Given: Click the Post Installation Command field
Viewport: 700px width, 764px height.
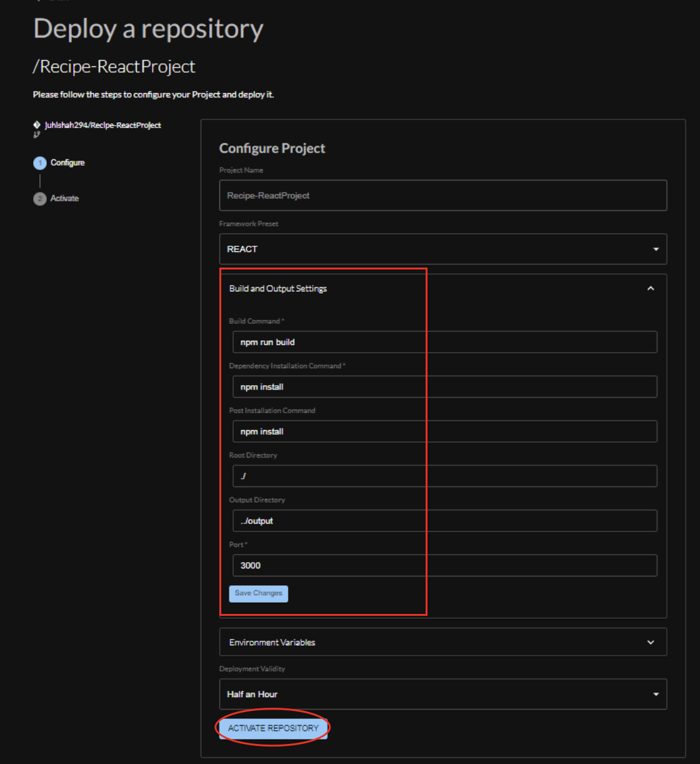Looking at the screenshot, I should tap(444, 431).
